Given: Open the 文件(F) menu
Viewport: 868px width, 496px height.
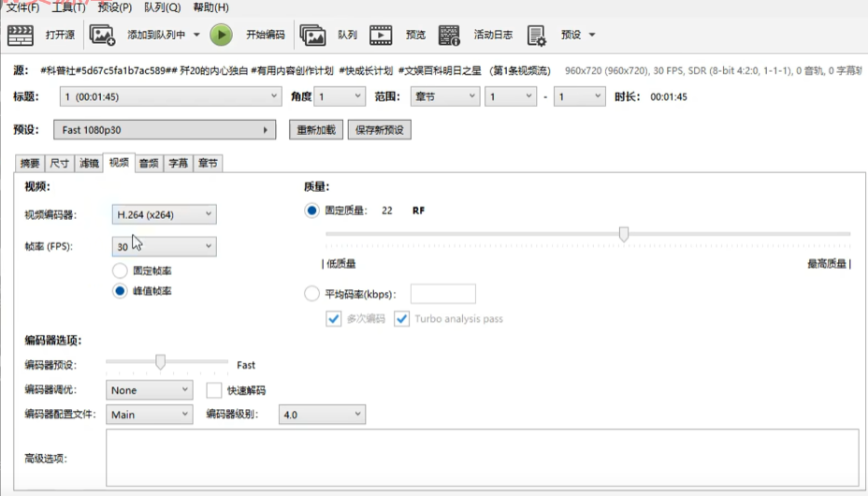Looking at the screenshot, I should coord(22,7).
